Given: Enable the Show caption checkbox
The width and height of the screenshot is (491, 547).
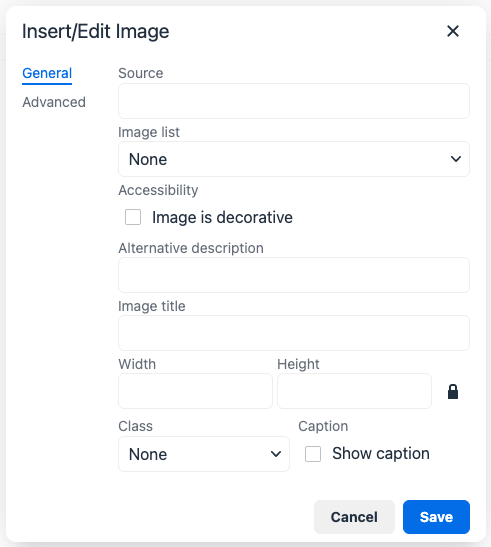Looking at the screenshot, I should [313, 454].
